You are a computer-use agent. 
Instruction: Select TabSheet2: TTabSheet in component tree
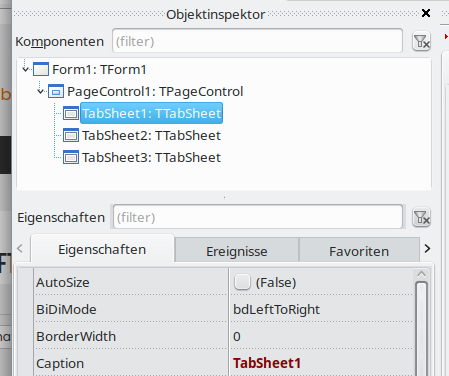[x=151, y=135]
